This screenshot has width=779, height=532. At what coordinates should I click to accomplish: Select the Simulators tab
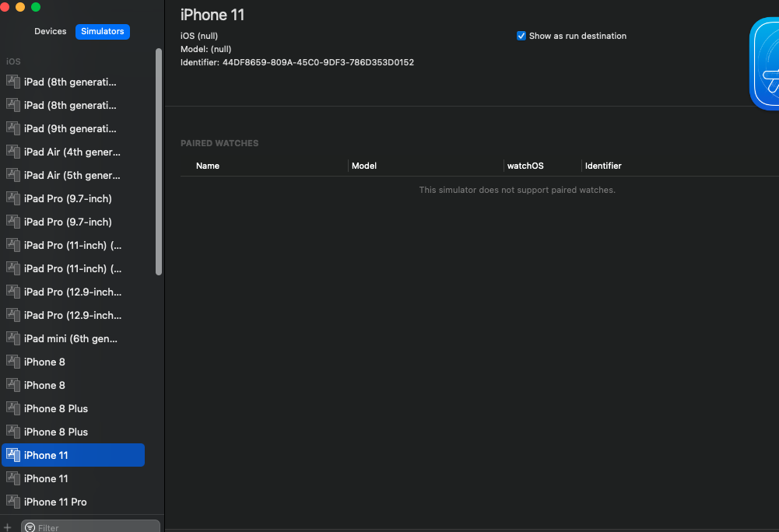point(103,32)
